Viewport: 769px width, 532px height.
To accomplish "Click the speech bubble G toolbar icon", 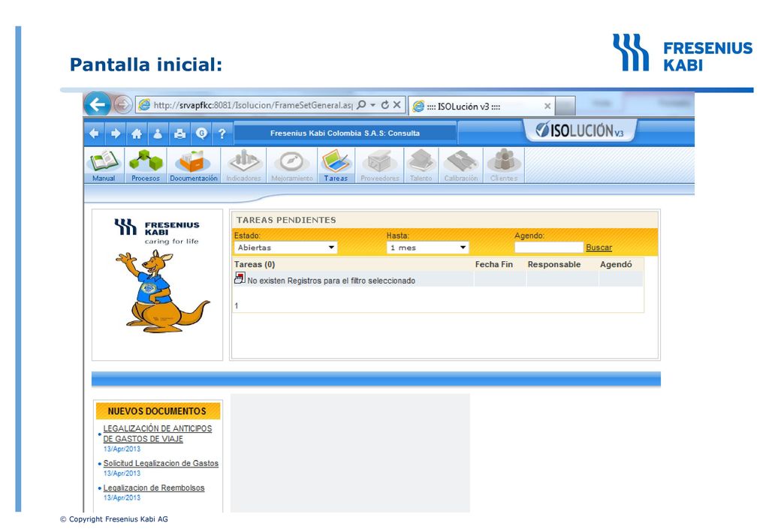I will [x=201, y=134].
